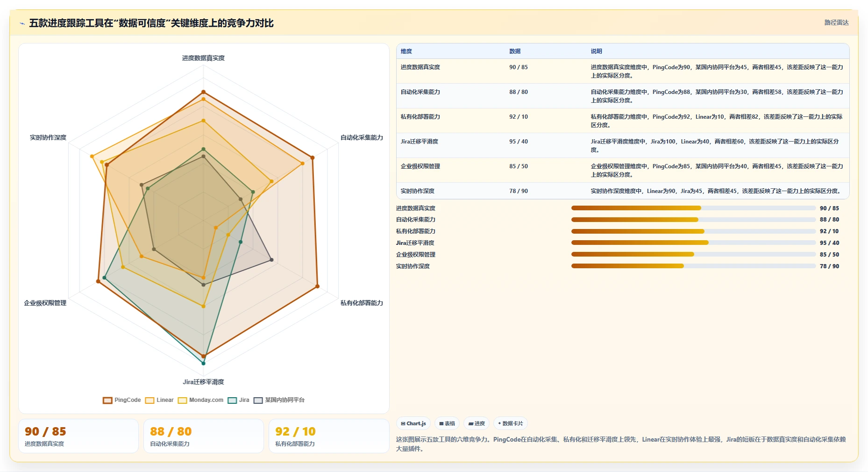This screenshot has height=472, width=868.
Task: Click the Jira迁移平滑度 progress bar
Action: tap(693, 243)
